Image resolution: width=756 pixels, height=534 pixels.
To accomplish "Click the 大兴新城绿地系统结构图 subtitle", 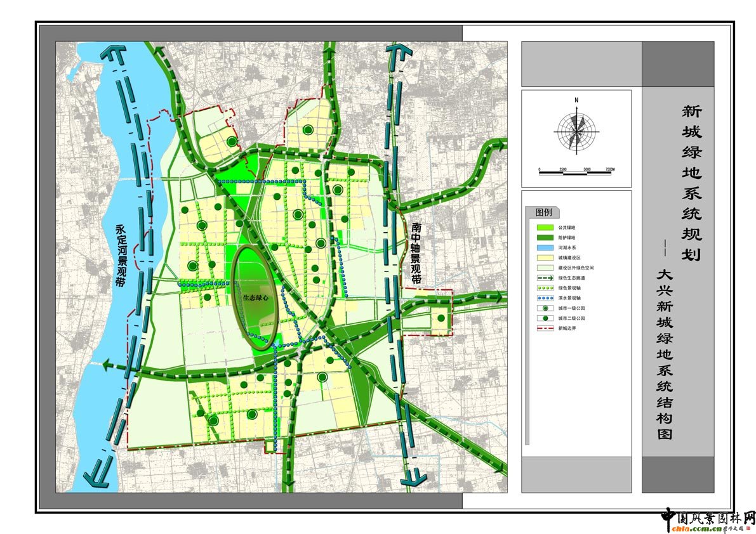I will coord(664,354).
